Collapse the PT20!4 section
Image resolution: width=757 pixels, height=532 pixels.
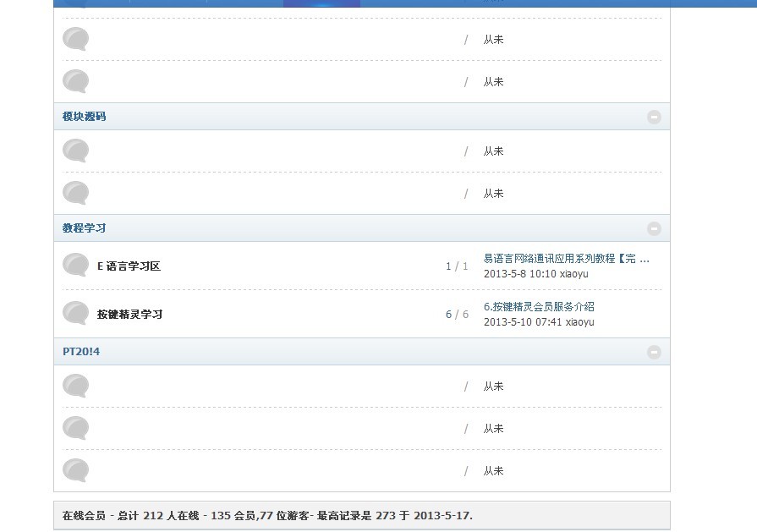pos(654,353)
